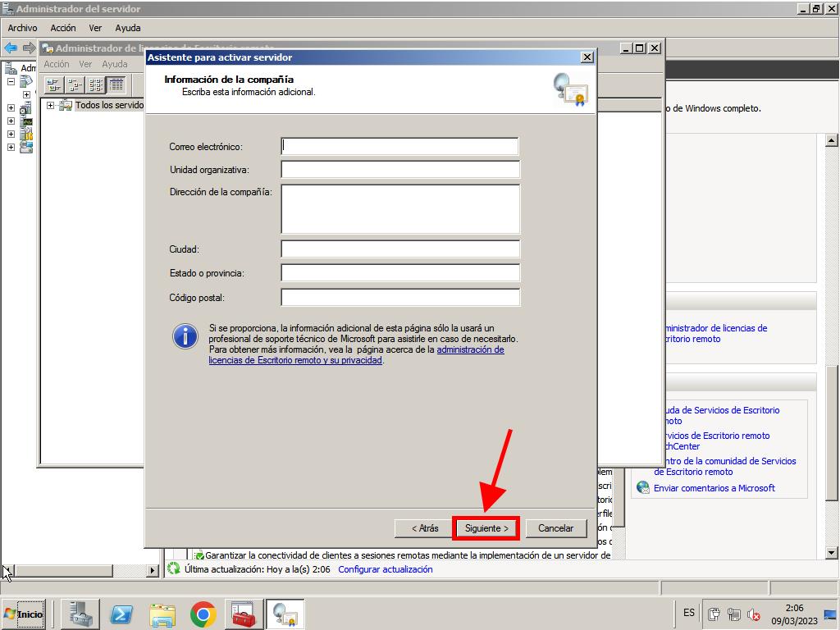Expand the 'Todos los servidores' tree node
Screen dimensions: 840x630
51,105
